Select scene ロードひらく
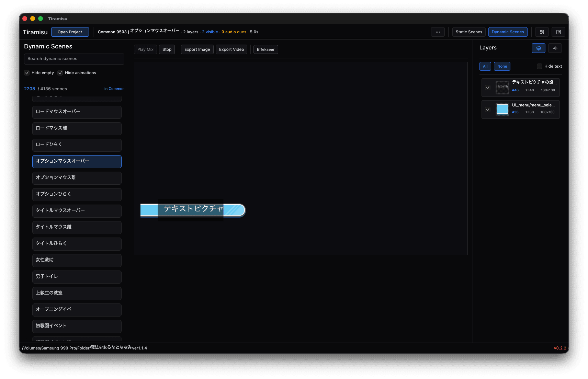This screenshot has width=588, height=379. pyautogui.click(x=77, y=145)
